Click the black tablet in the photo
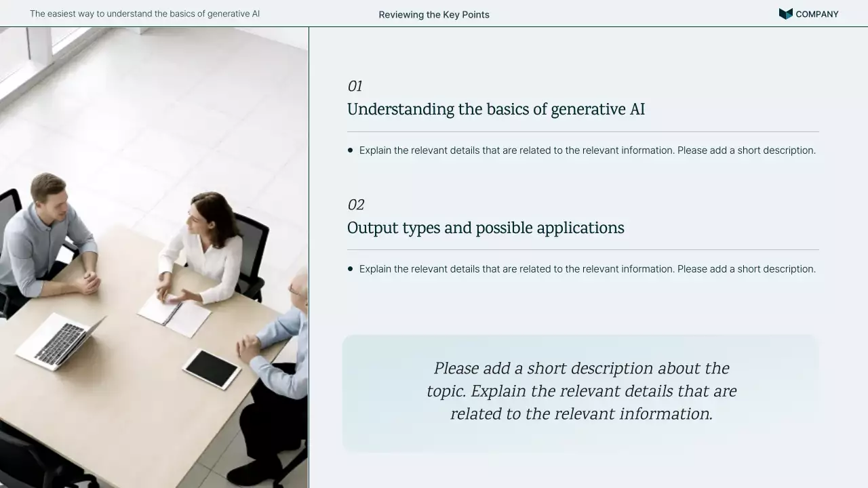The height and width of the screenshot is (488, 868). point(212,369)
